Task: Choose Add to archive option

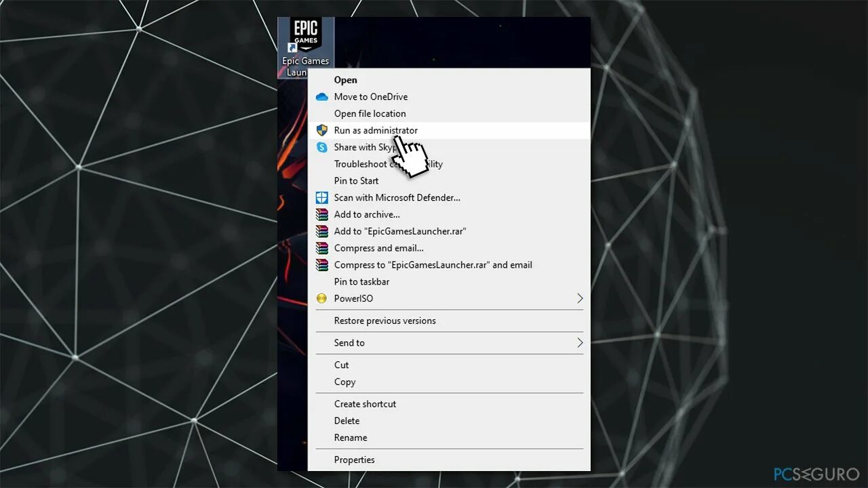Action: coord(449,215)
